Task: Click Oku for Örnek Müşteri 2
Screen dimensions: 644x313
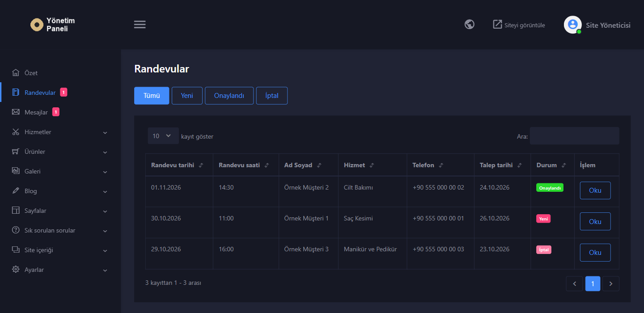Action: point(595,190)
